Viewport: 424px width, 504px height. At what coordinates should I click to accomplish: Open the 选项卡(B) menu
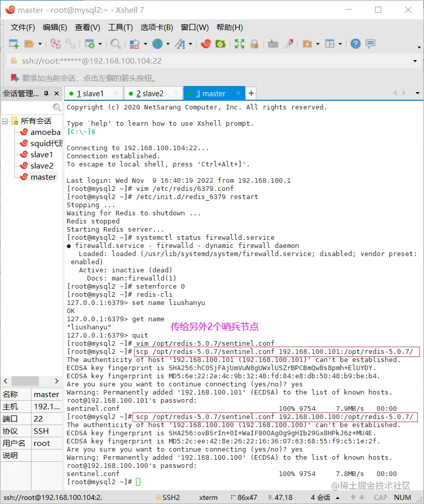(x=156, y=27)
